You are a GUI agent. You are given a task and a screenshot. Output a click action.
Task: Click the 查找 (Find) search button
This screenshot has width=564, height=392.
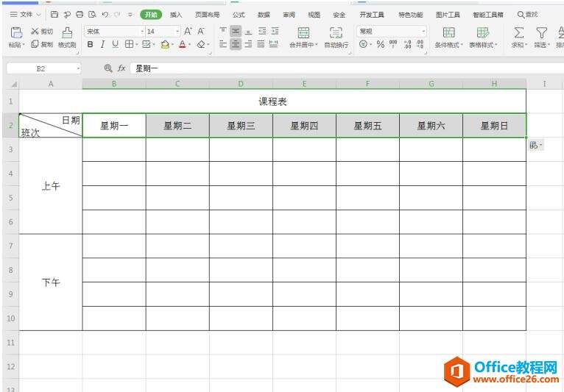pyautogui.click(x=528, y=15)
